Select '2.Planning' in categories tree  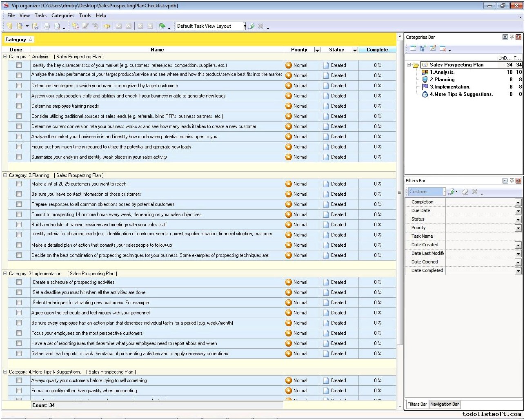(x=442, y=80)
